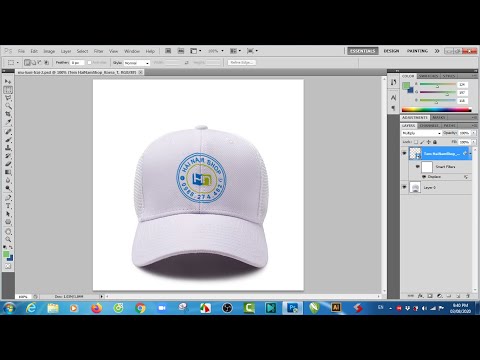Toggle lock image pixels
Screen dimensions: 480x360
coord(422,142)
